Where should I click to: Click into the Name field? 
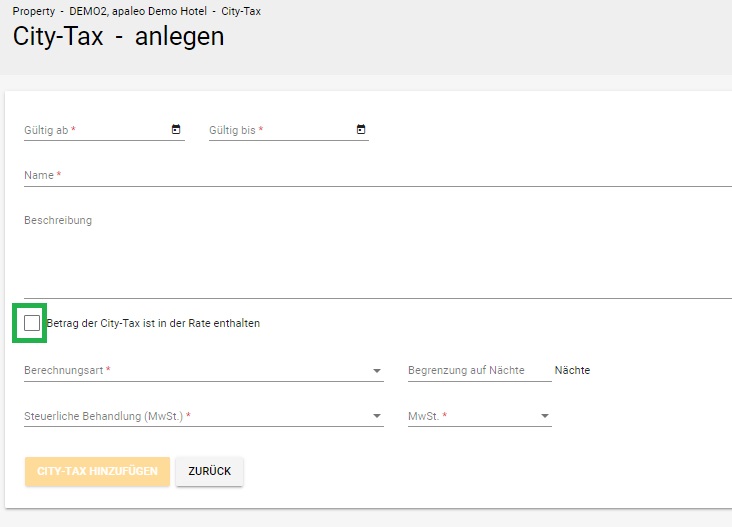pos(378,176)
